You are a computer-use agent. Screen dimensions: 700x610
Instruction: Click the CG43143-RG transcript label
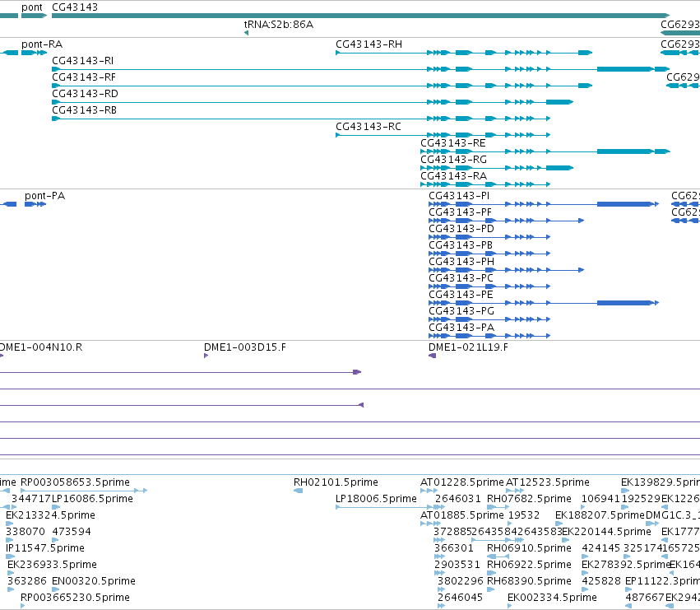tap(453, 160)
